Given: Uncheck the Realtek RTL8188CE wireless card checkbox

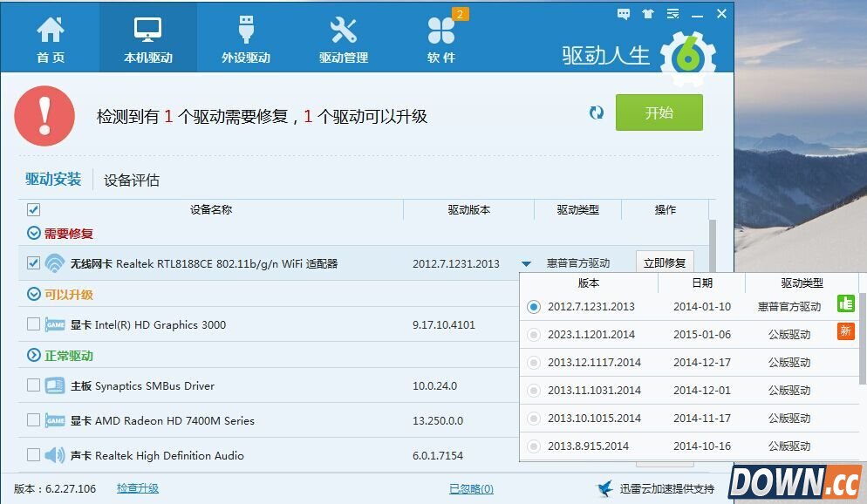Looking at the screenshot, I should 33,263.
